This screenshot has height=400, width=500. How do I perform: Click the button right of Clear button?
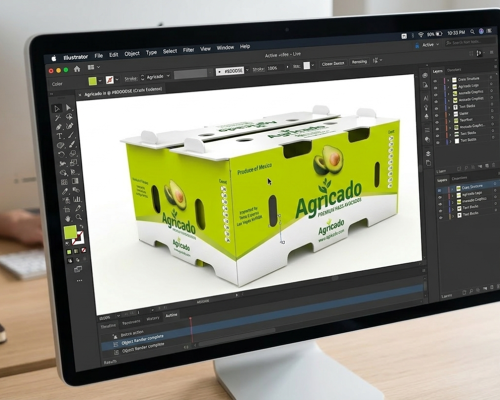pyautogui.click(x=359, y=62)
